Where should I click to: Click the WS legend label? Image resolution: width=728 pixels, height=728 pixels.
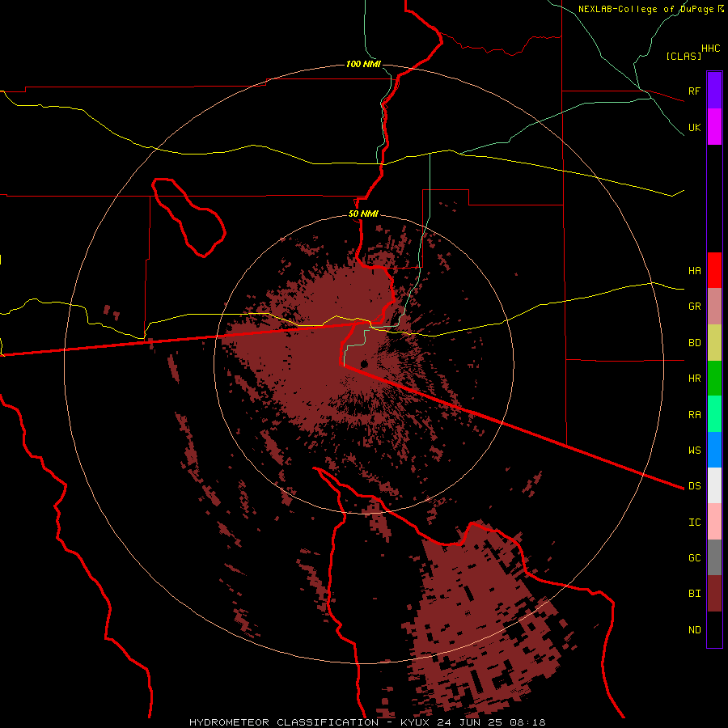coord(694,451)
